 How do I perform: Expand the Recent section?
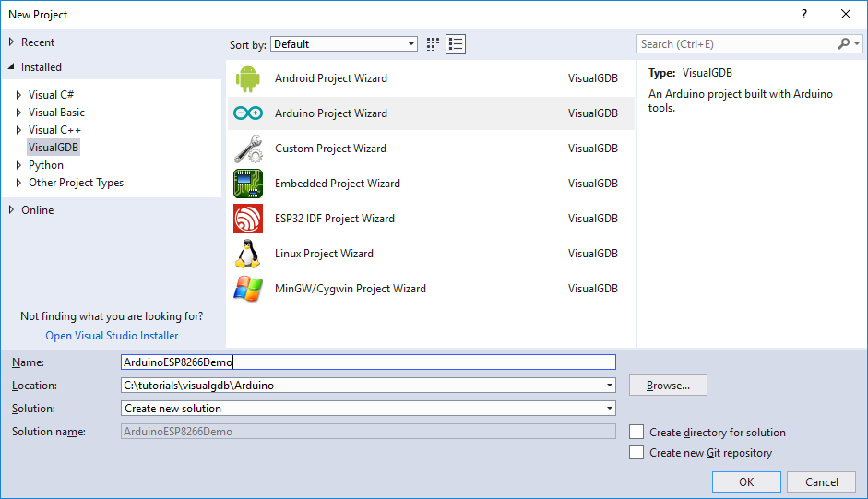11,42
